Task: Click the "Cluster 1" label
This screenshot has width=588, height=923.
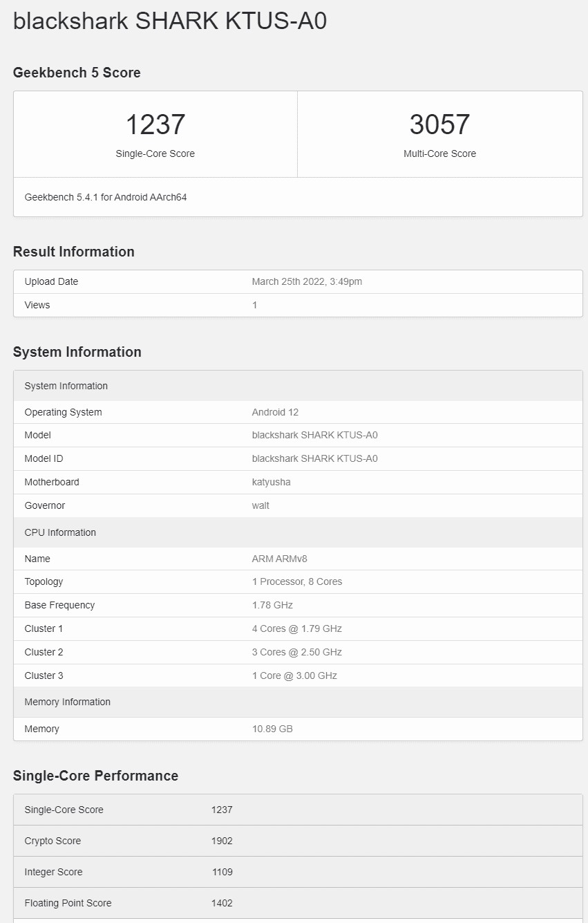Action: point(44,628)
